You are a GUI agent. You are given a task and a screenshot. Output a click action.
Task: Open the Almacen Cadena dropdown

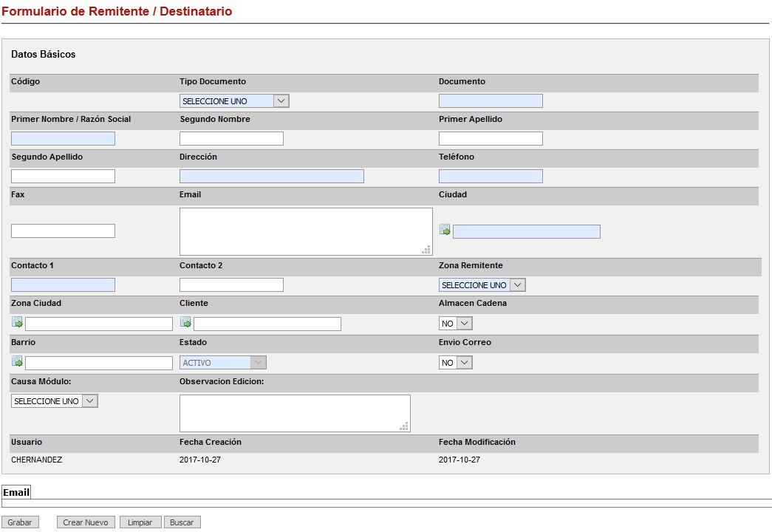click(455, 324)
